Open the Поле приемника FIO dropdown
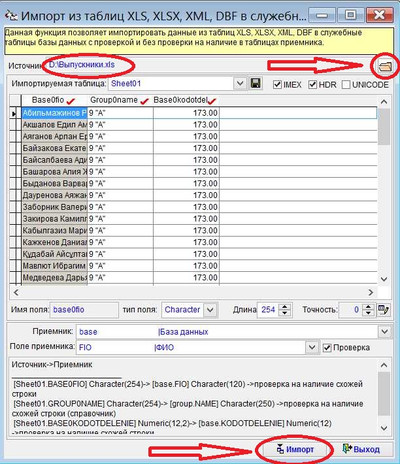 click(x=312, y=347)
